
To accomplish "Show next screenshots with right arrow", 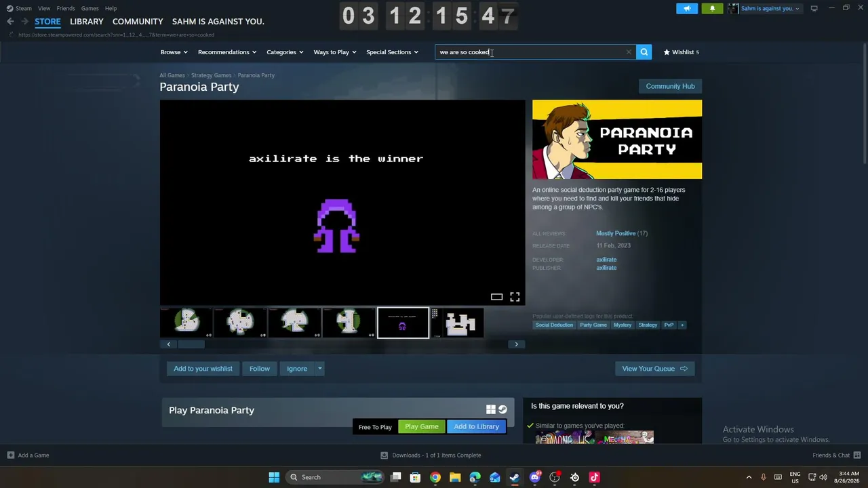I will click(x=516, y=344).
